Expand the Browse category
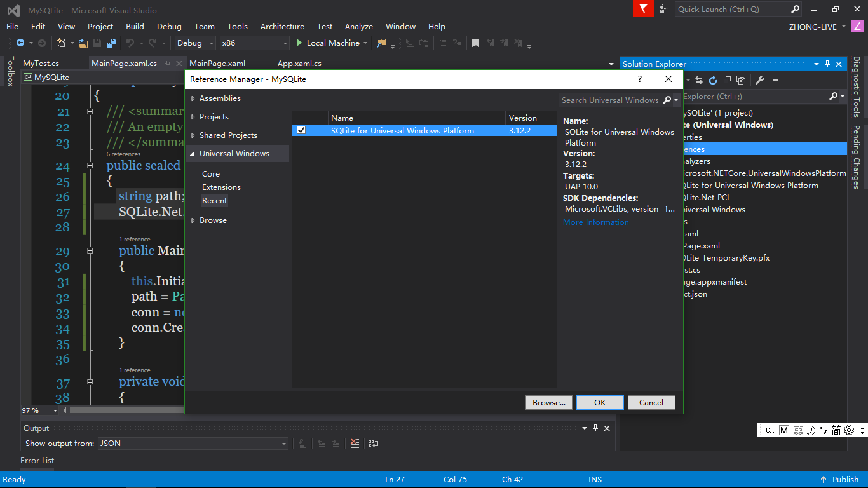 [193, 220]
